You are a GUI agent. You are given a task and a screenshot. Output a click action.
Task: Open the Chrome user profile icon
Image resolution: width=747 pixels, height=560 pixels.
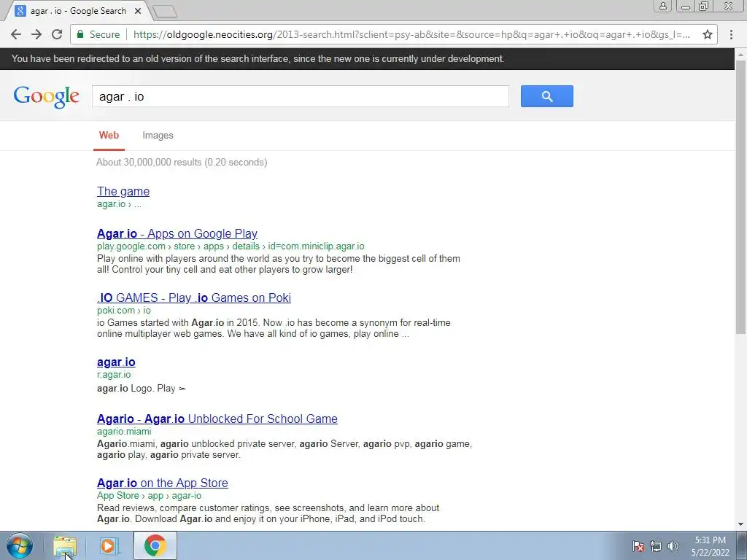(662, 6)
